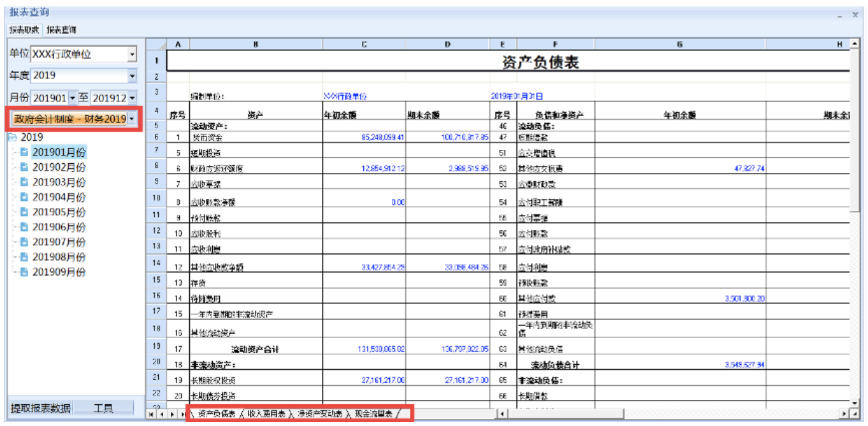Open the 单位 unit dropdown

132,55
